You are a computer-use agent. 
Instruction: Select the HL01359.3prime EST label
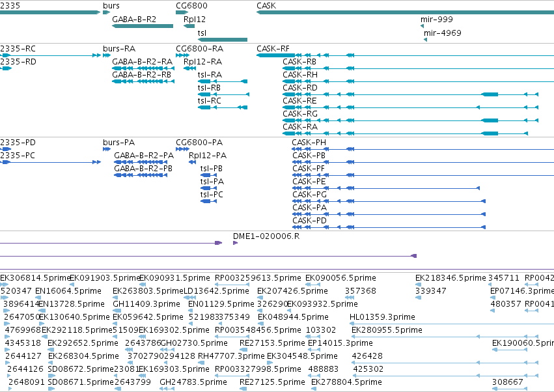pos(382,317)
